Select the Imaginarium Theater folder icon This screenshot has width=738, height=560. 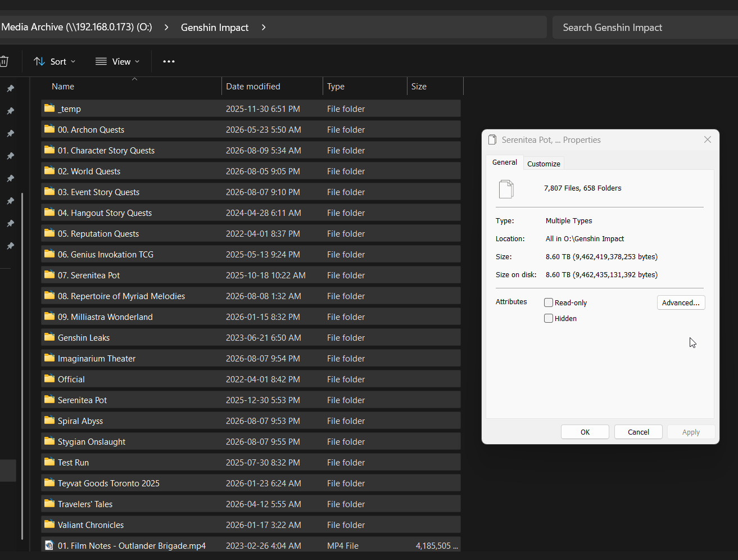[49, 358]
